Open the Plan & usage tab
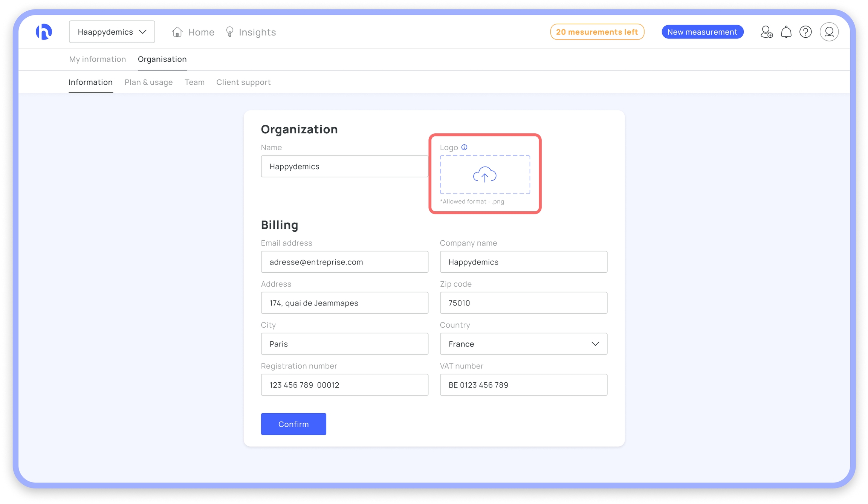The height and width of the screenshot is (504, 868). click(x=148, y=82)
